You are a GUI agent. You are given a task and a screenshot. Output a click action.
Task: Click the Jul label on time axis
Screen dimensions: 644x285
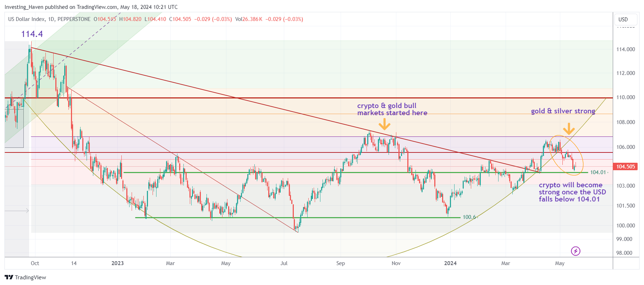click(x=284, y=263)
